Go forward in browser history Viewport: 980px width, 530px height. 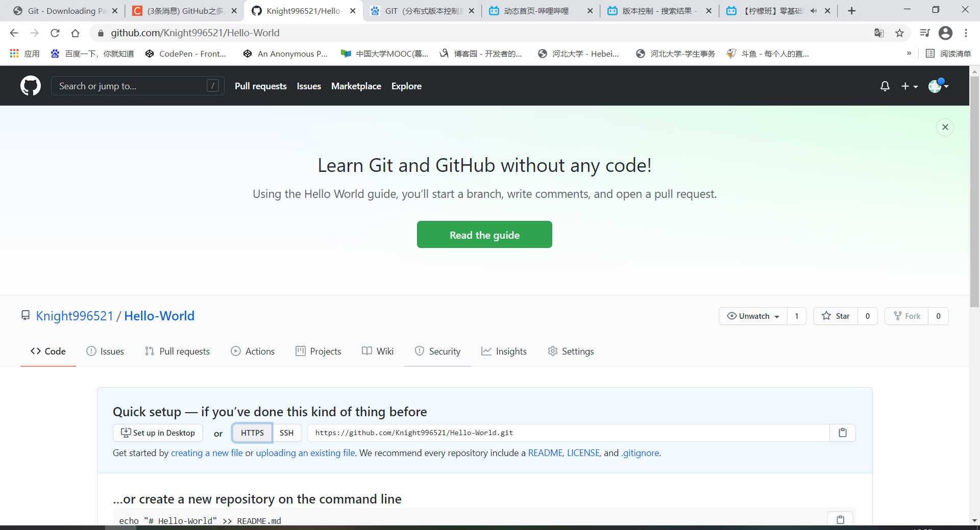34,33
